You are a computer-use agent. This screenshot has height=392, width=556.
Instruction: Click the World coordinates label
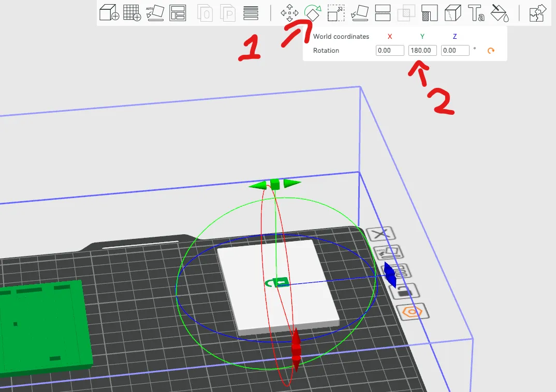click(341, 37)
